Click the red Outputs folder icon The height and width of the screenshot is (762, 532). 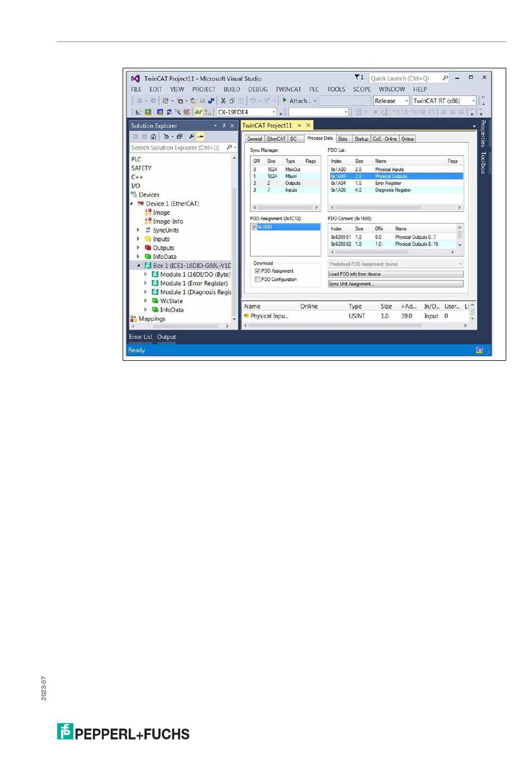tap(148, 248)
